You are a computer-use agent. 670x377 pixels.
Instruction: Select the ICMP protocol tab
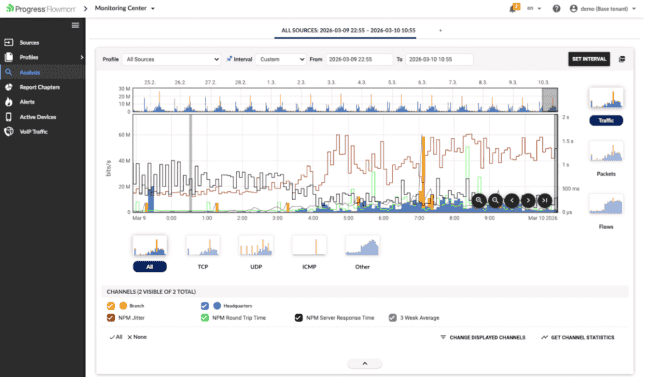point(309,267)
